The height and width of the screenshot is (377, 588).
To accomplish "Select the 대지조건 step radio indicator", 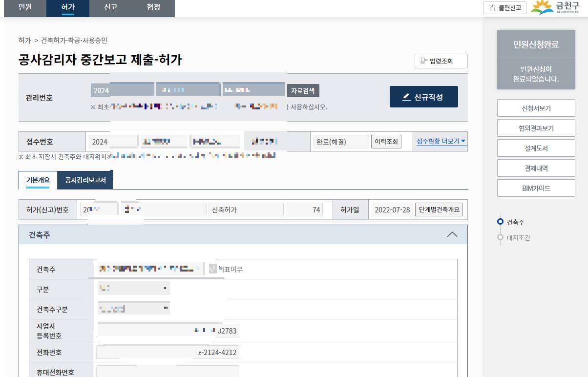I will click(x=500, y=238).
